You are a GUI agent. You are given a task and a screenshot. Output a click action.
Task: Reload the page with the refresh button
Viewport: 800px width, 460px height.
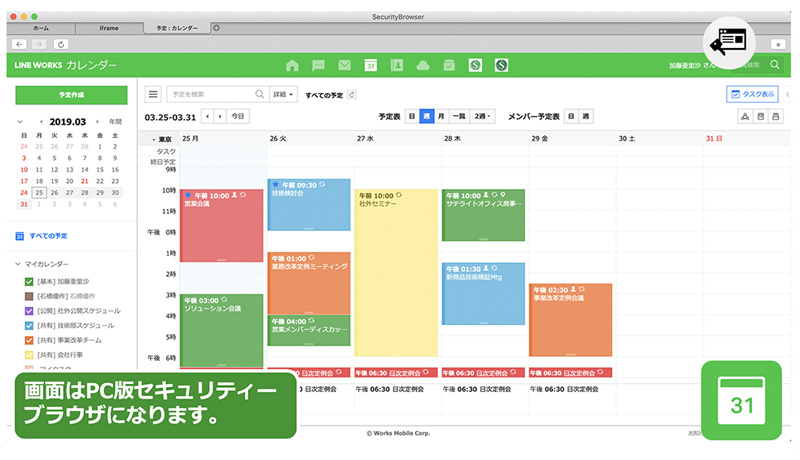61,44
